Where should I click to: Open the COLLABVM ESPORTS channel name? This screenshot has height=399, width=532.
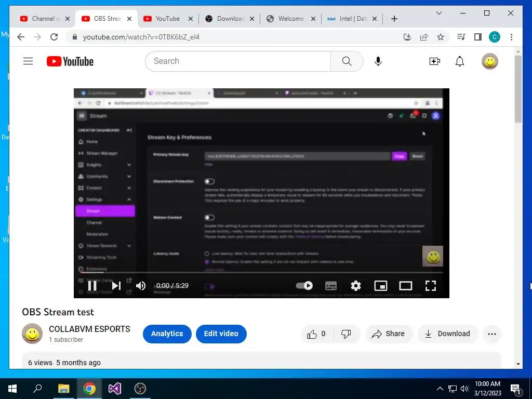[89, 329]
